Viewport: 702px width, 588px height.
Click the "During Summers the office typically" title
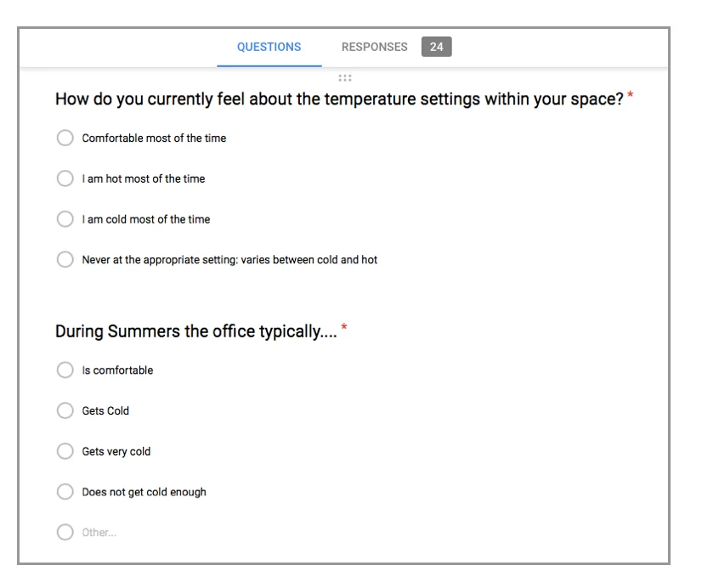195,331
